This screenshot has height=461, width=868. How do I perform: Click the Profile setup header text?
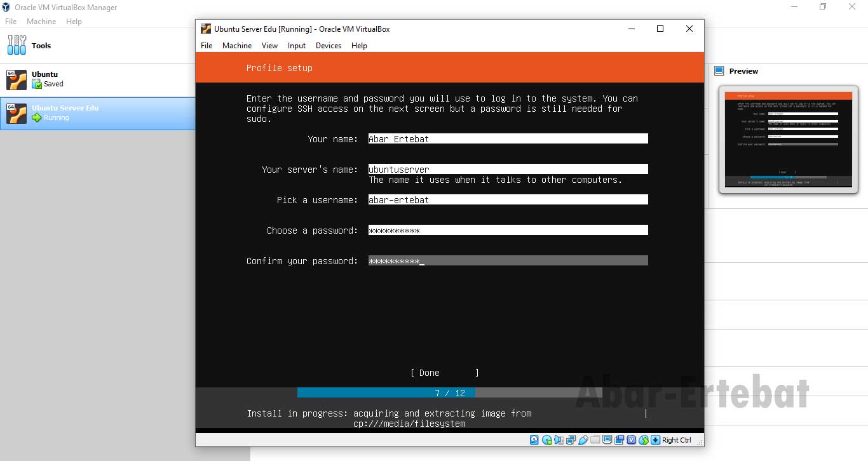click(x=280, y=68)
